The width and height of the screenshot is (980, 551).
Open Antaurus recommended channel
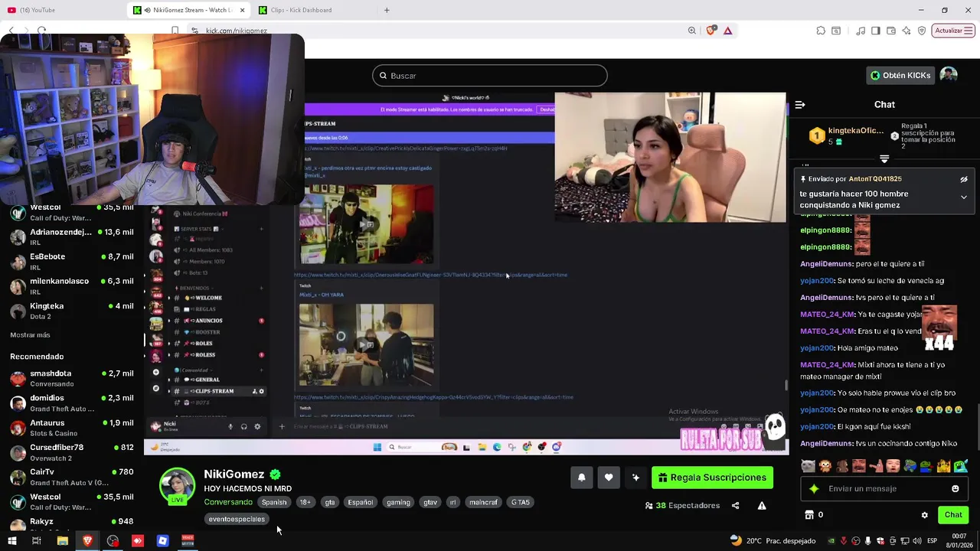pos(73,428)
